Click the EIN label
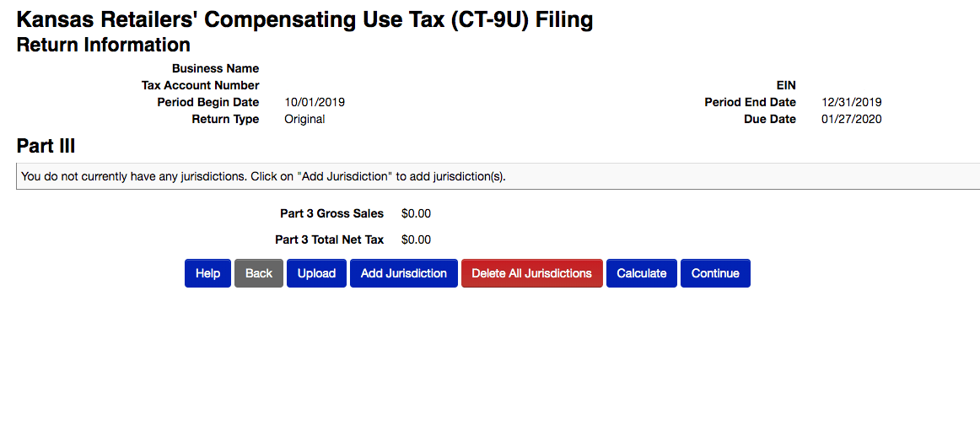 [x=786, y=86]
